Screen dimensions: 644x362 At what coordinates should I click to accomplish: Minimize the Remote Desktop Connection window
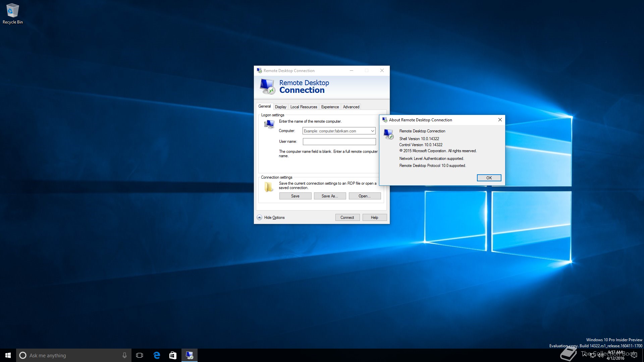351,70
